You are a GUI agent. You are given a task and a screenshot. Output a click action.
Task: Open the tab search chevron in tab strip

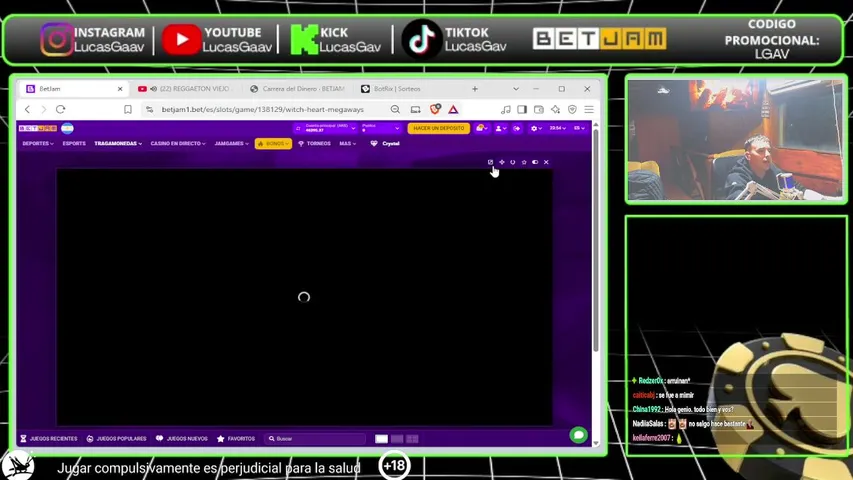point(516,89)
